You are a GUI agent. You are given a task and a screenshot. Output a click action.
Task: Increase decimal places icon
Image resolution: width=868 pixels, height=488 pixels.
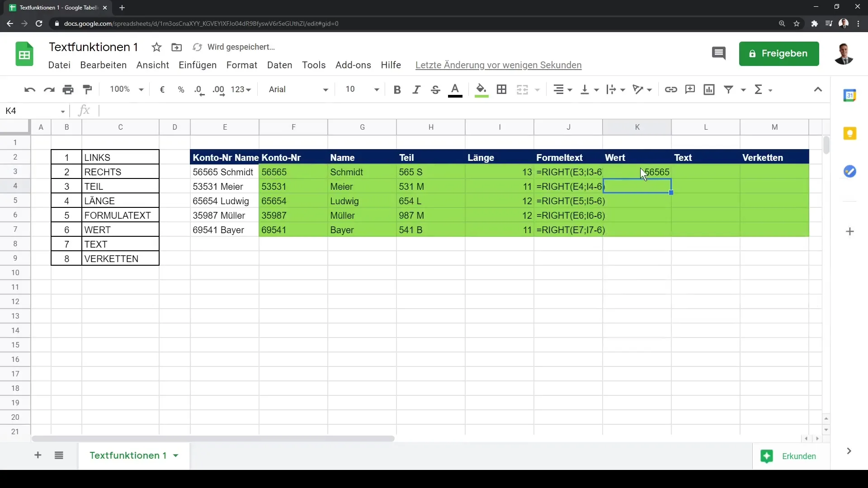219,90
